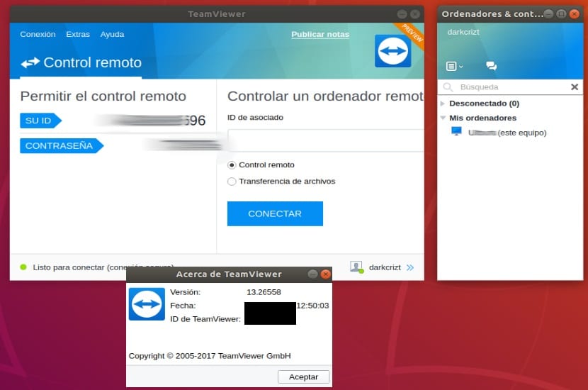This screenshot has height=390, width=588.
Task: Close the Ordenadores & contactos window
Action: click(x=574, y=14)
